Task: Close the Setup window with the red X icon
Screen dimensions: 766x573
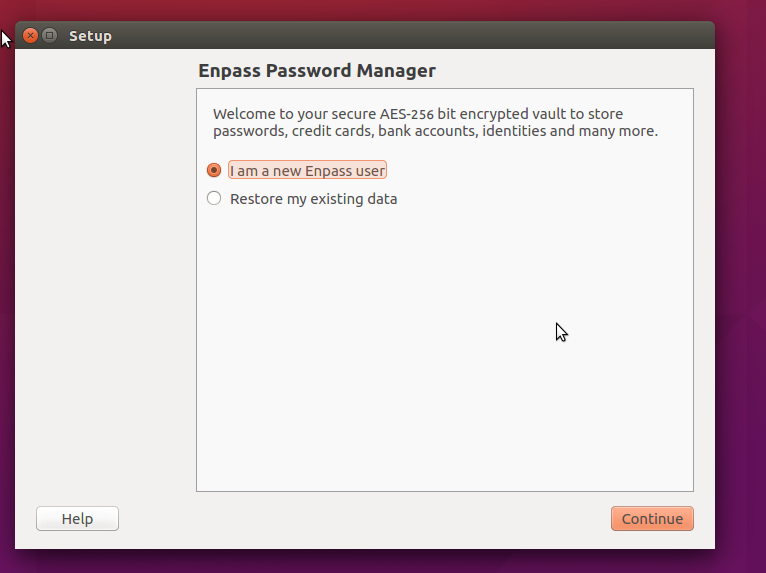Action: click(30, 36)
